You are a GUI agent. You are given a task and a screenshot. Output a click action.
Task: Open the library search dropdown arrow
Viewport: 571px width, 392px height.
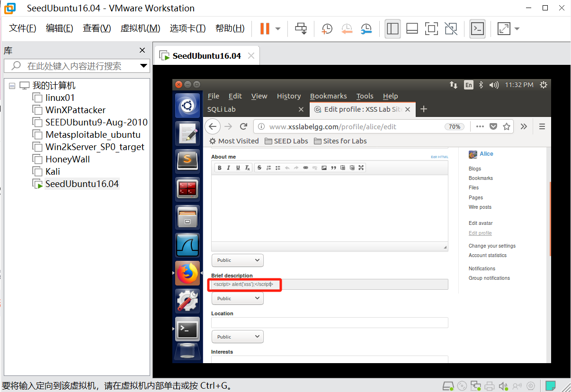[144, 66]
